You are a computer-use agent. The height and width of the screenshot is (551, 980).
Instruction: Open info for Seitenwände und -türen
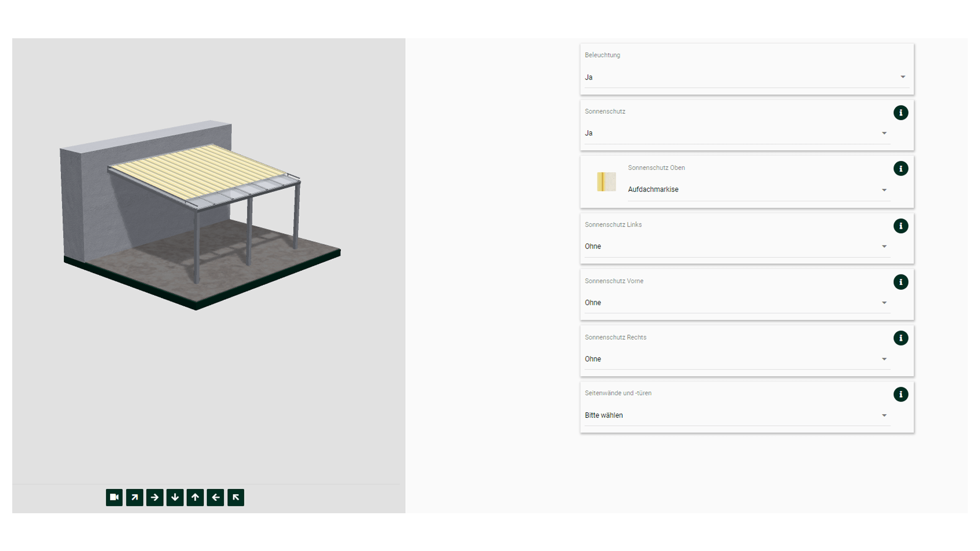coord(900,394)
